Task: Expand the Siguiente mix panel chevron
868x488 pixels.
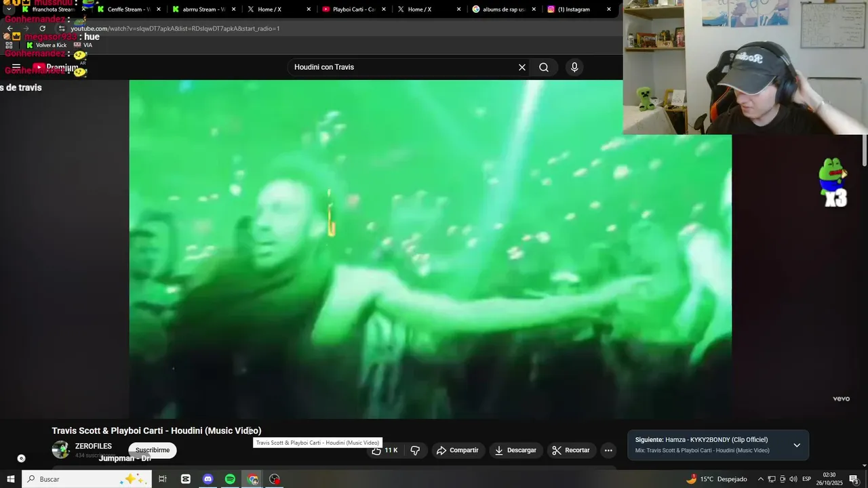Action: click(797, 445)
